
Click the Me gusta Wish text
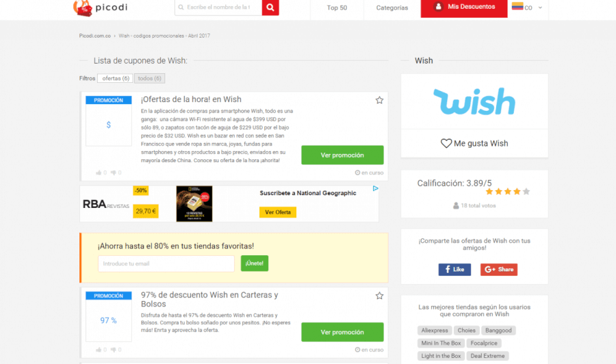pyautogui.click(x=481, y=143)
